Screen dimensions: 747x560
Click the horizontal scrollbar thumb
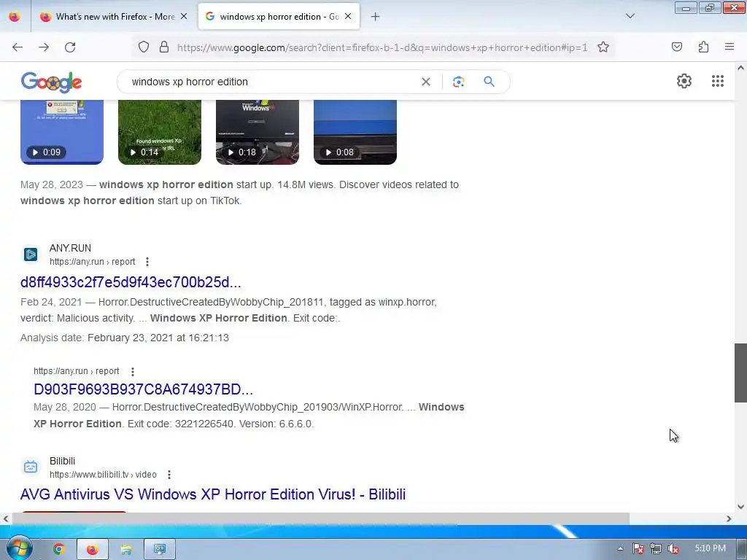point(320,518)
